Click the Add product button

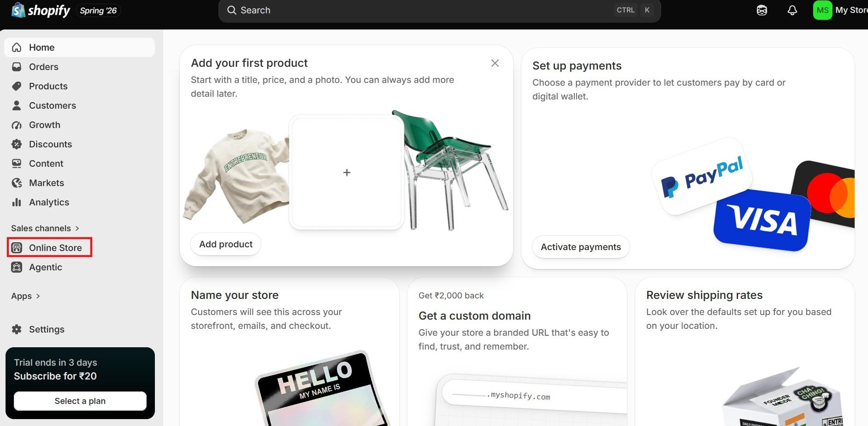pos(226,244)
